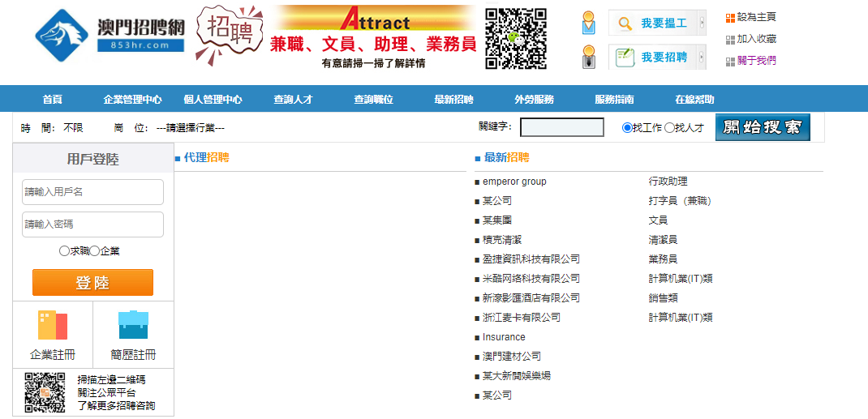Open the emperor group job listing
The image size is (868, 419).
coord(514,182)
